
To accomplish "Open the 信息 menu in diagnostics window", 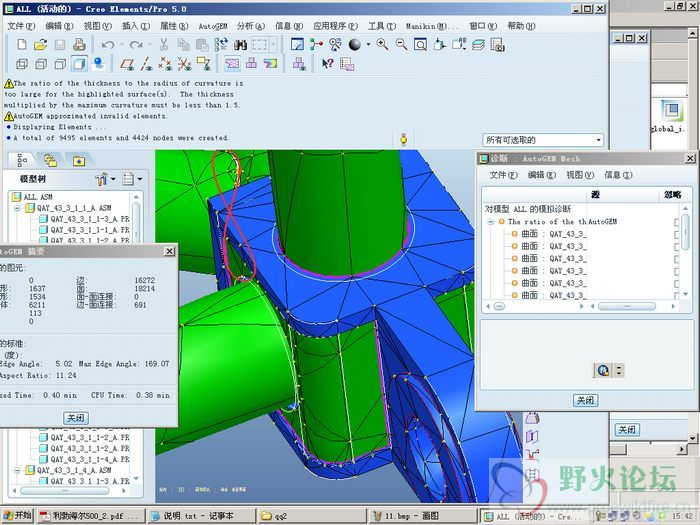I will (618, 175).
